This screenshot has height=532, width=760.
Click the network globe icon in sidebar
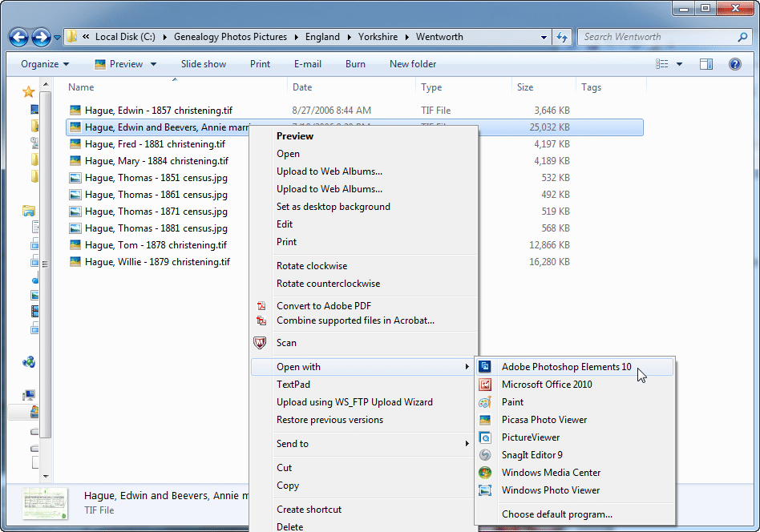point(29,362)
